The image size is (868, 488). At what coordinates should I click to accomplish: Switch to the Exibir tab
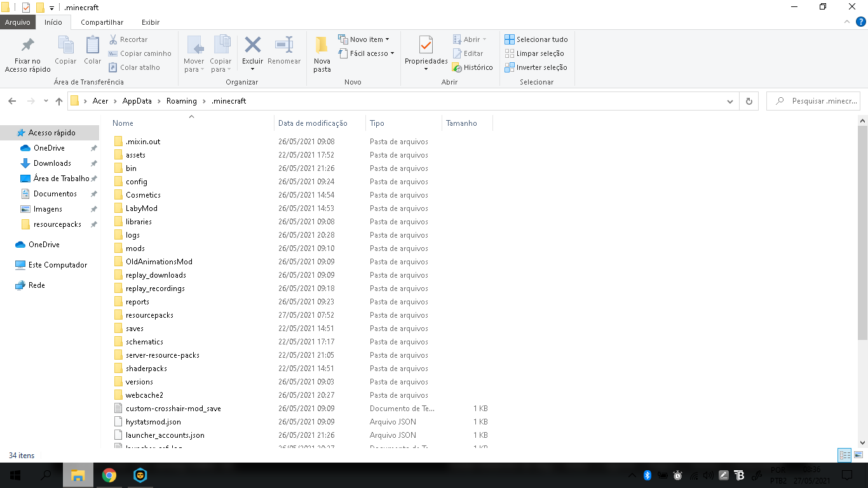tap(151, 22)
